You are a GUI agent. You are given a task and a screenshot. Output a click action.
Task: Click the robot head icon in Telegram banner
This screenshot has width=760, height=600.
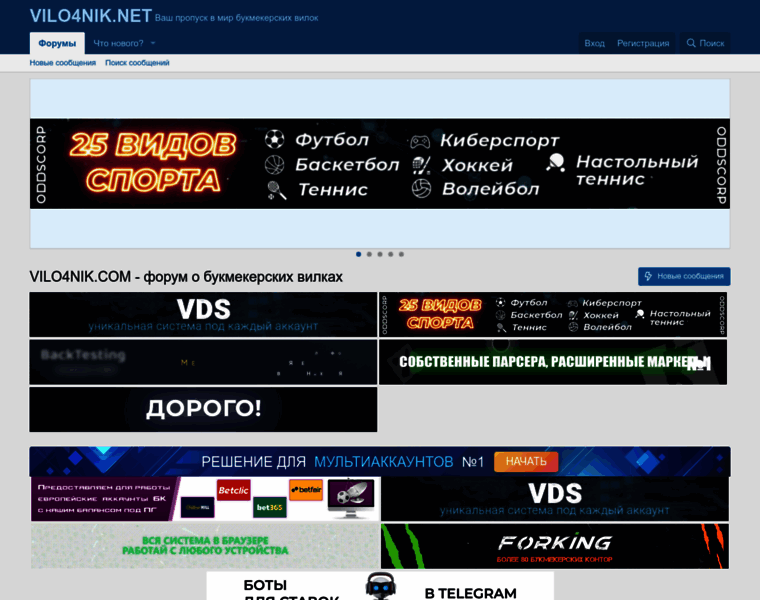point(380,586)
